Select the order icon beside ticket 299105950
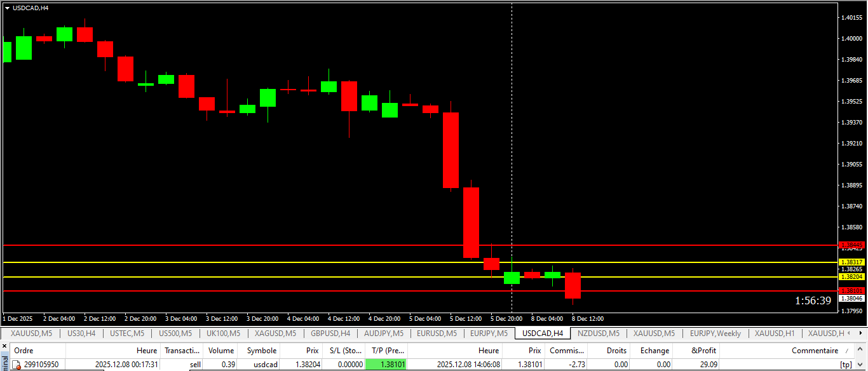The width and height of the screenshot is (868, 371). [x=17, y=365]
